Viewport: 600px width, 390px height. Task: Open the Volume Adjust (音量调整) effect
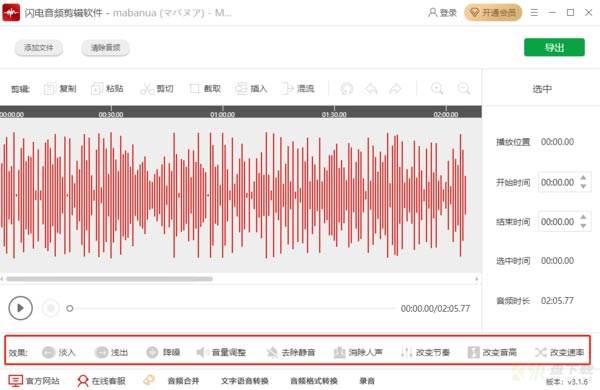click(x=221, y=352)
